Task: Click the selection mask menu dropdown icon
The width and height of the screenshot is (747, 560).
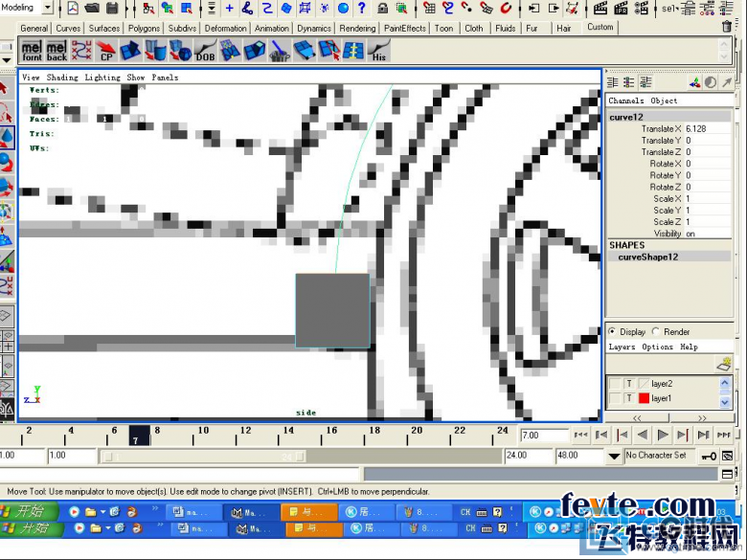Action: click(x=212, y=8)
